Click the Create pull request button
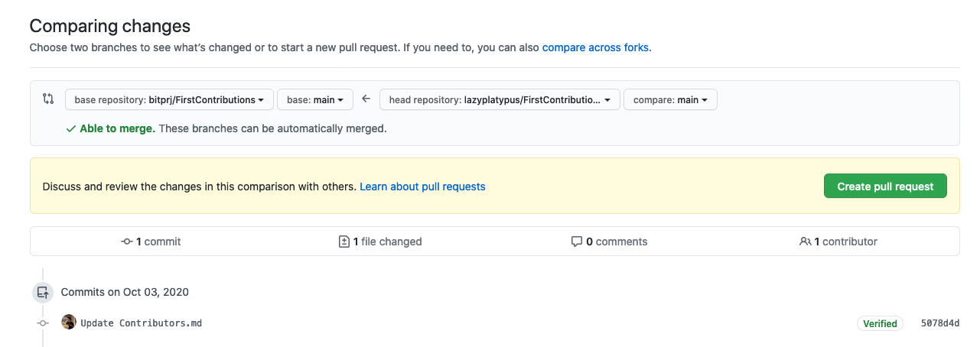The width and height of the screenshot is (980, 347). (885, 186)
